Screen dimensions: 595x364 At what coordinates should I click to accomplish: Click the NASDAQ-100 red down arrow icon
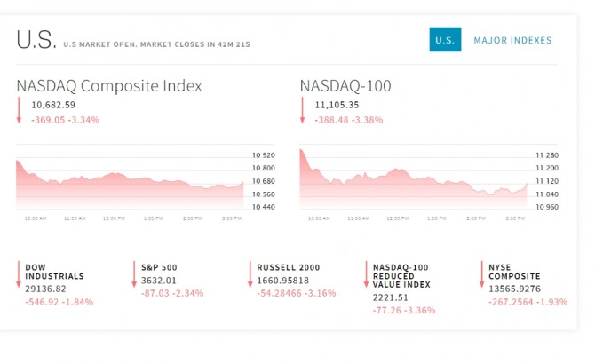click(x=303, y=111)
